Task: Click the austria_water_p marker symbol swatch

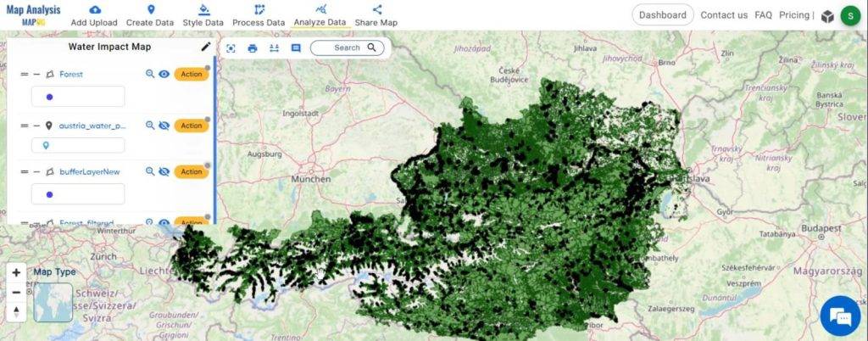Action: (x=46, y=146)
